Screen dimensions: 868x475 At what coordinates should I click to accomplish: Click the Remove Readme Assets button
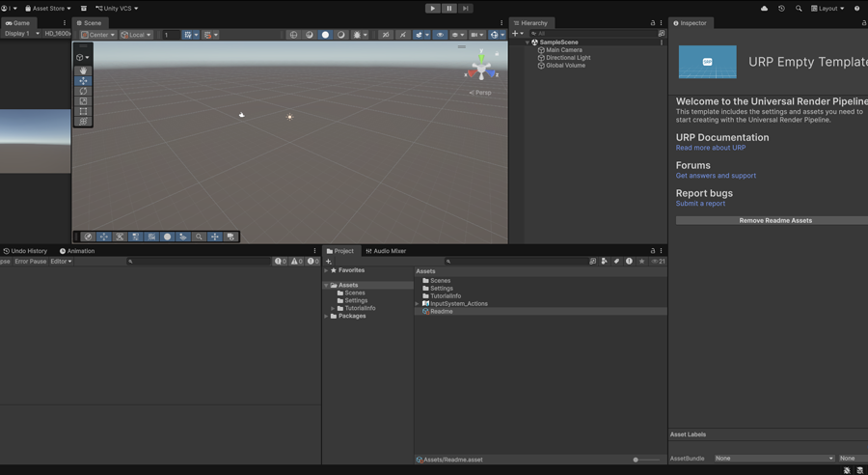point(774,220)
